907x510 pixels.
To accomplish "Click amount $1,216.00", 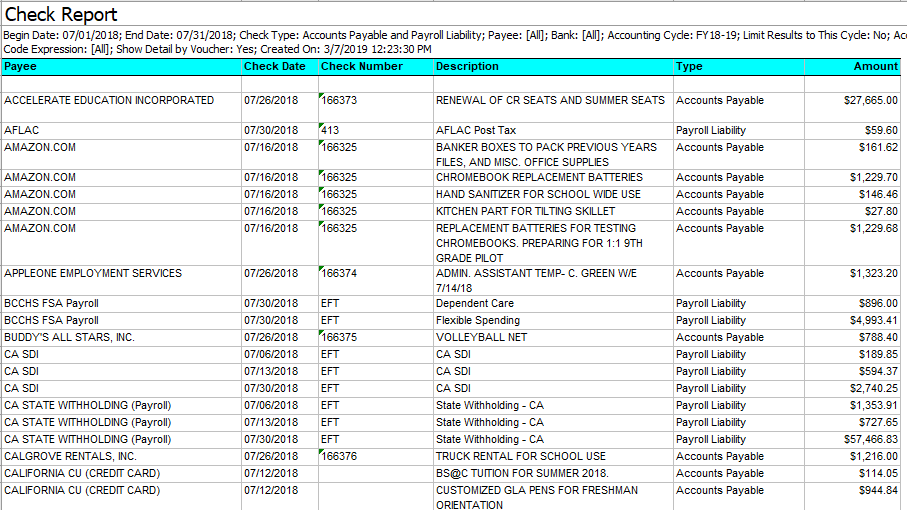I will pos(874,456).
